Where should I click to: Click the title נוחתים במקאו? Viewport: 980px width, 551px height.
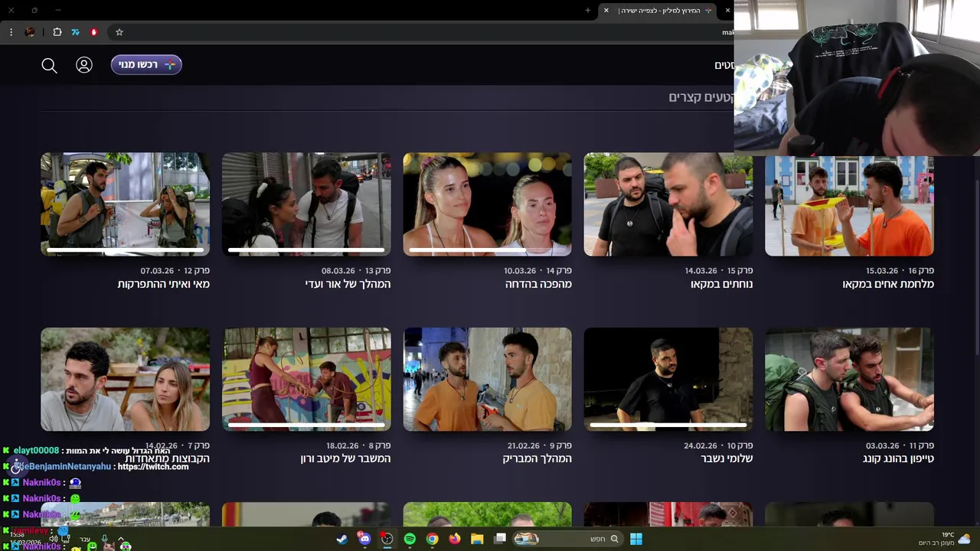pos(721,284)
